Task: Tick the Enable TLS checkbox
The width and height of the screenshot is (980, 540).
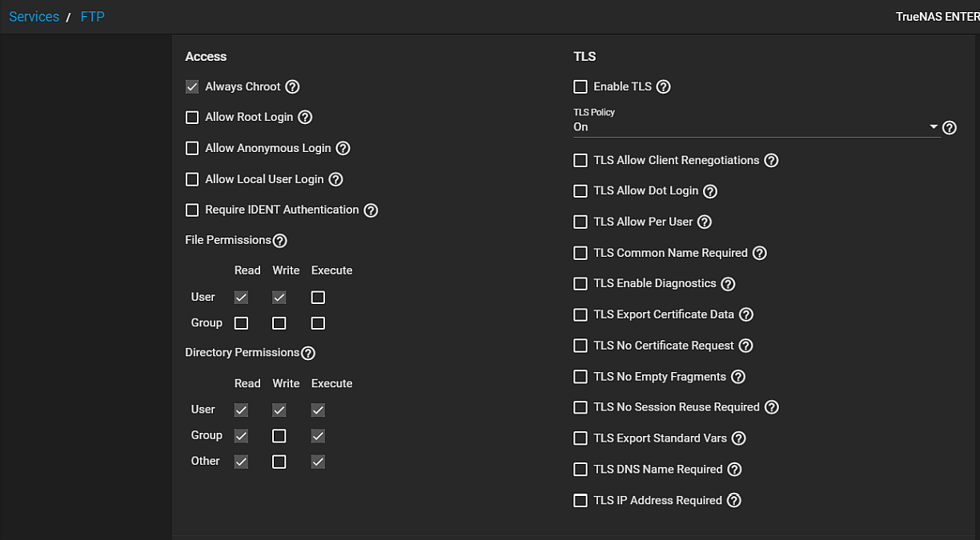Action: (580, 86)
